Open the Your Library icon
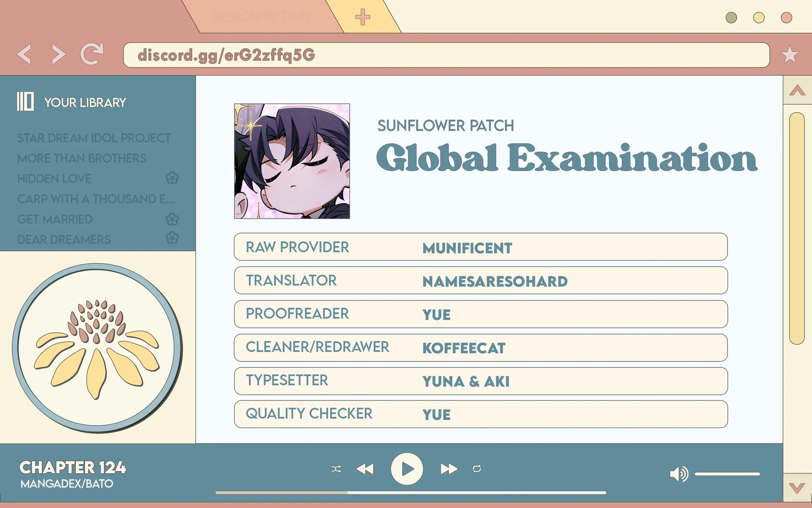 pos(25,101)
